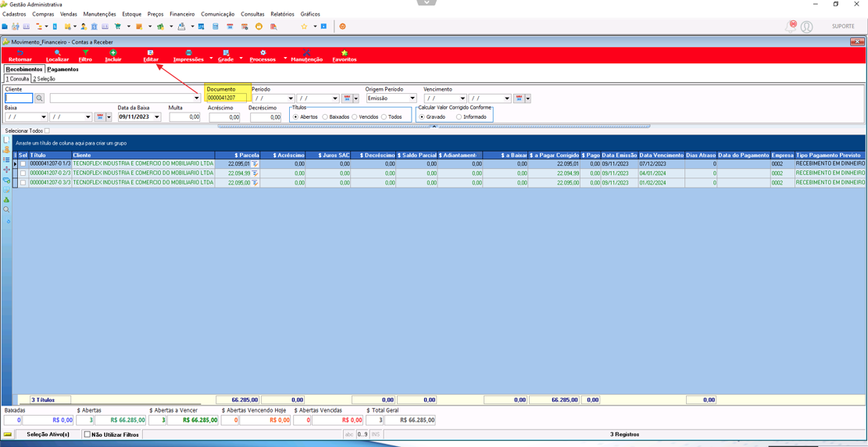Click the SUPORTE button
The height and width of the screenshot is (447, 868).
(x=844, y=26)
